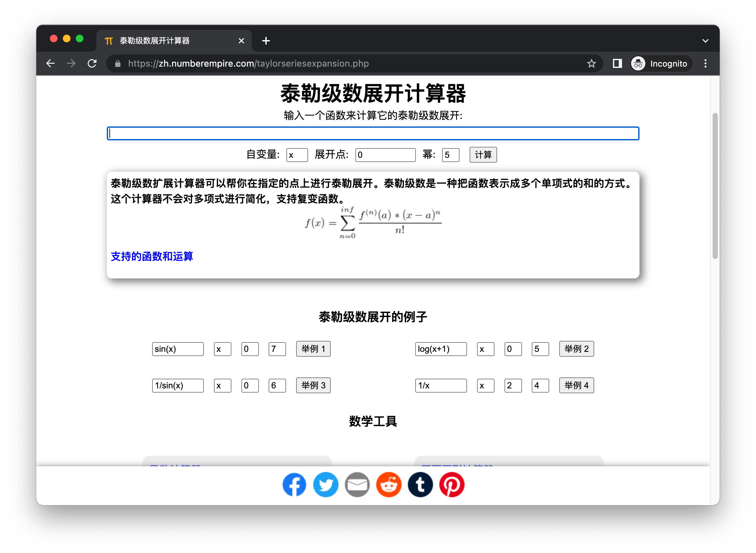Reload the page using the refresh icon
Image resolution: width=756 pixels, height=553 pixels.
[x=92, y=64]
